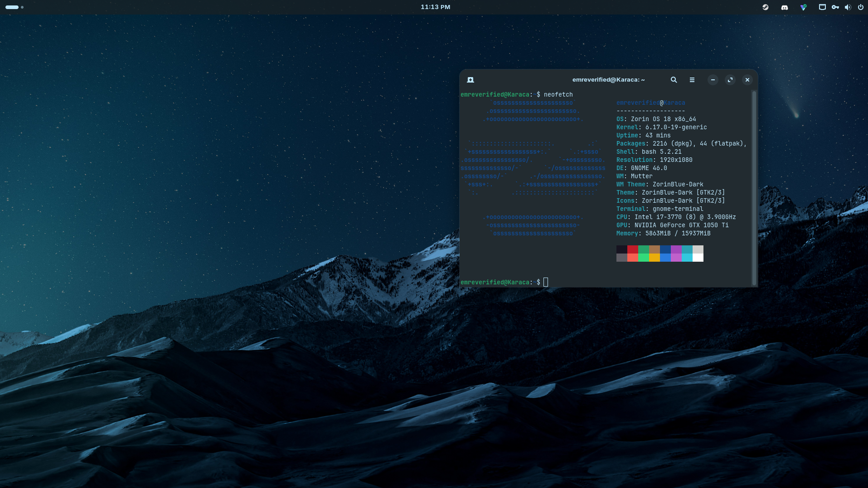This screenshot has height=488, width=868.
Task: Click the WM: Mutter line
Action: coord(635,176)
